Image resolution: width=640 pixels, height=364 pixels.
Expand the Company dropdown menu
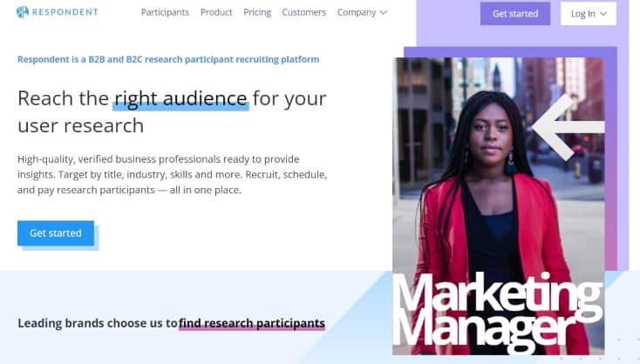tap(362, 13)
